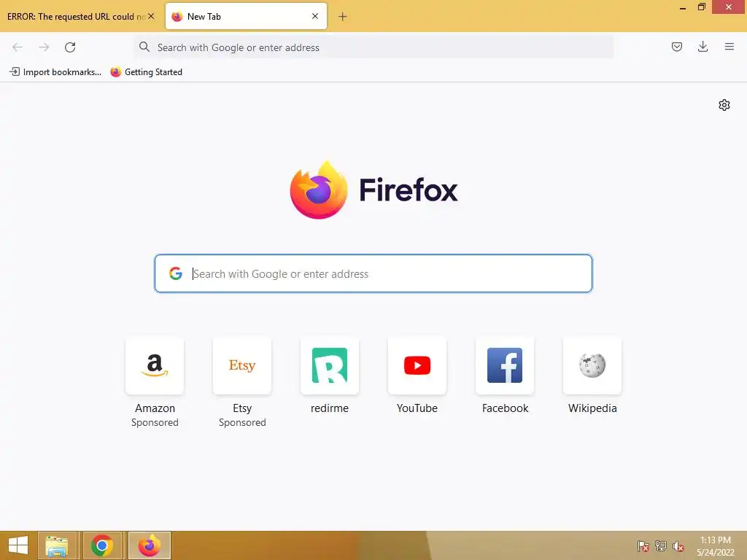Click the Back navigation arrow
This screenshot has width=747, height=560.
[x=18, y=47]
